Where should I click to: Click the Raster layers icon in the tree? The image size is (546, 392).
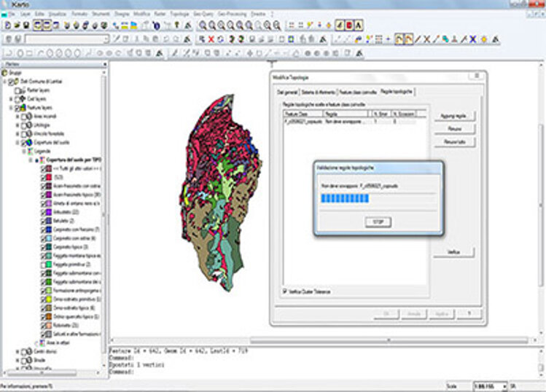22,90
